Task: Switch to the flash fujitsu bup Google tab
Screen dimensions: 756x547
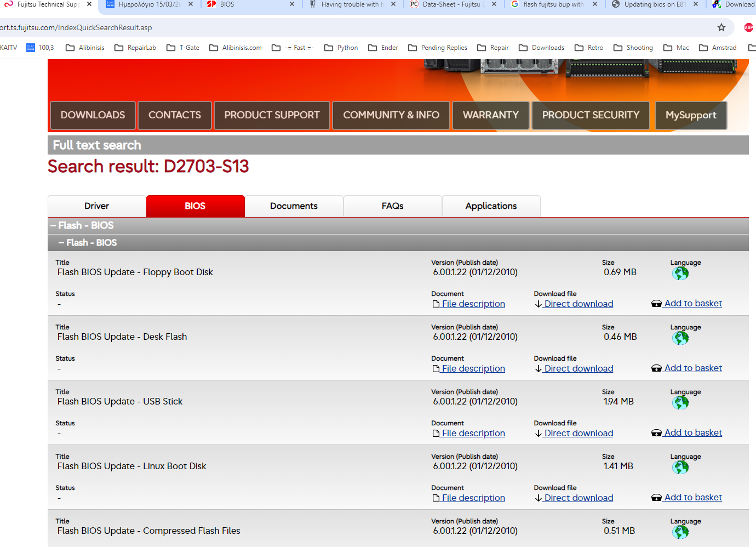Action: [x=553, y=4]
